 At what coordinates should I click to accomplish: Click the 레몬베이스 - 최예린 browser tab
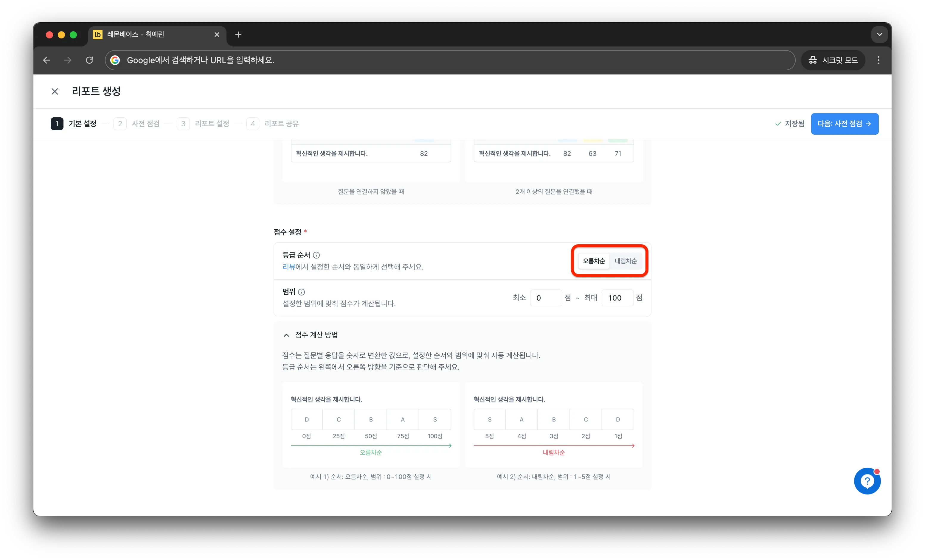157,35
